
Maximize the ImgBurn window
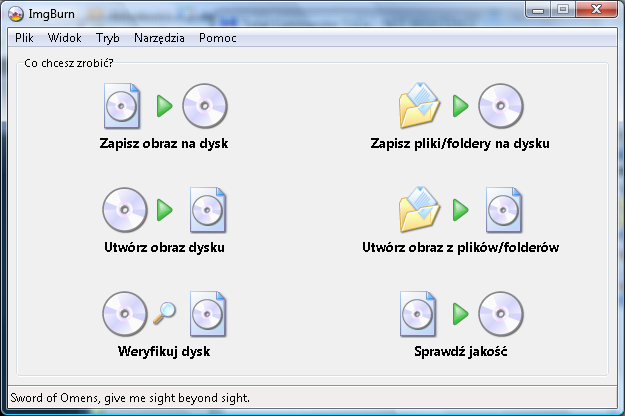click(x=562, y=10)
